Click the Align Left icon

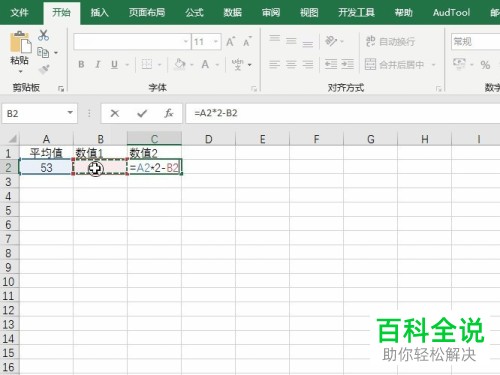click(275, 64)
